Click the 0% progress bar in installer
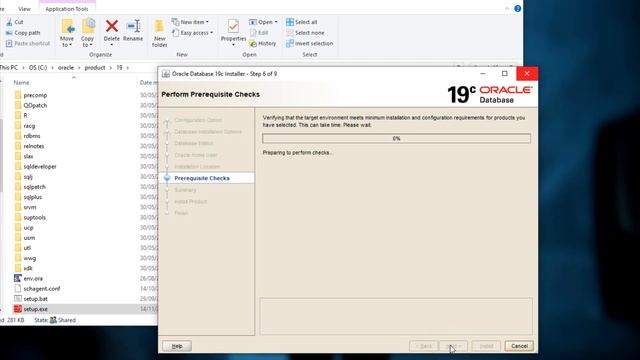The image size is (640, 360). click(396, 139)
